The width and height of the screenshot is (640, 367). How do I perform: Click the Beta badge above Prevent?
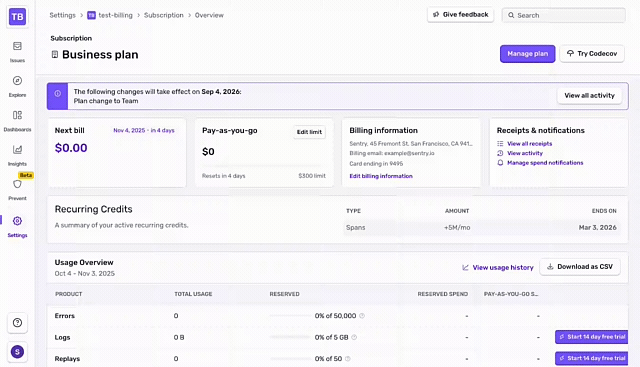(x=26, y=175)
